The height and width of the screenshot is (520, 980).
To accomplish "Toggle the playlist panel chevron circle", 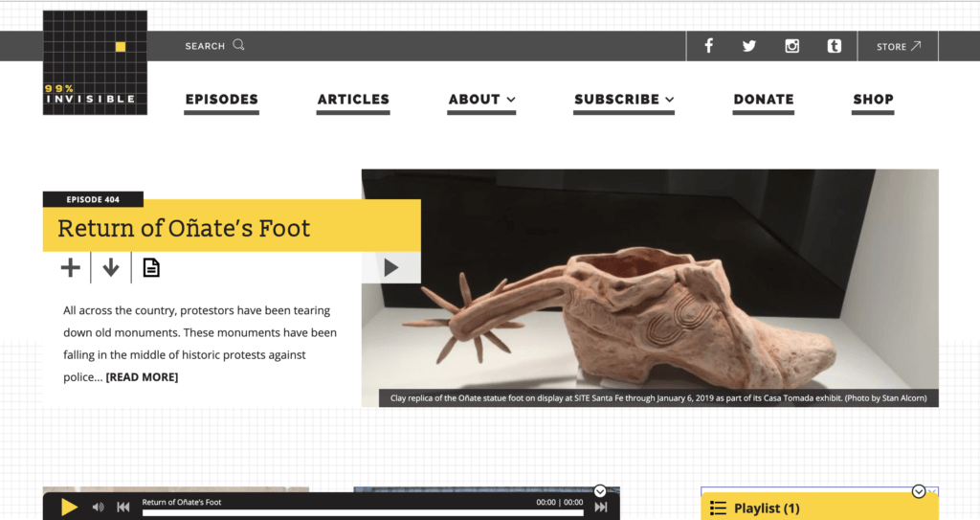I will [x=919, y=491].
